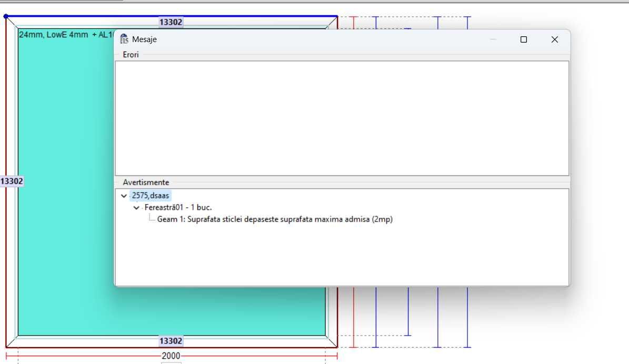Select the bottom 13302 profile label

[x=171, y=341]
